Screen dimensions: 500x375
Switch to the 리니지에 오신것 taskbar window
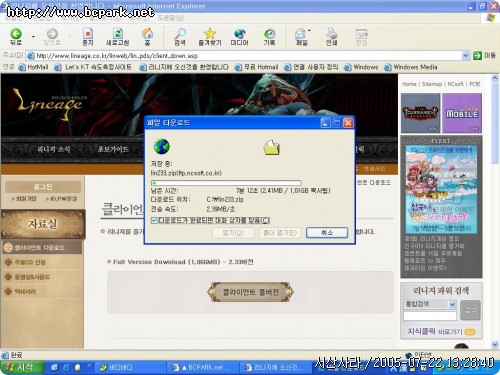277,368
